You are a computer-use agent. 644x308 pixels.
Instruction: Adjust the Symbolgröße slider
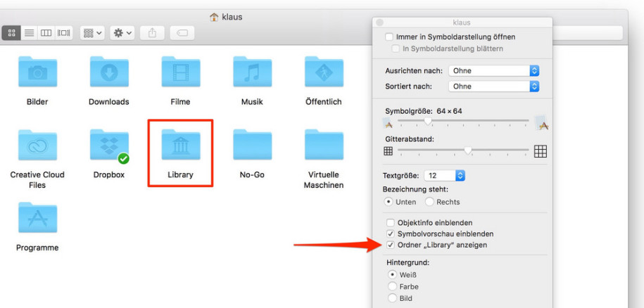pyautogui.click(x=428, y=121)
